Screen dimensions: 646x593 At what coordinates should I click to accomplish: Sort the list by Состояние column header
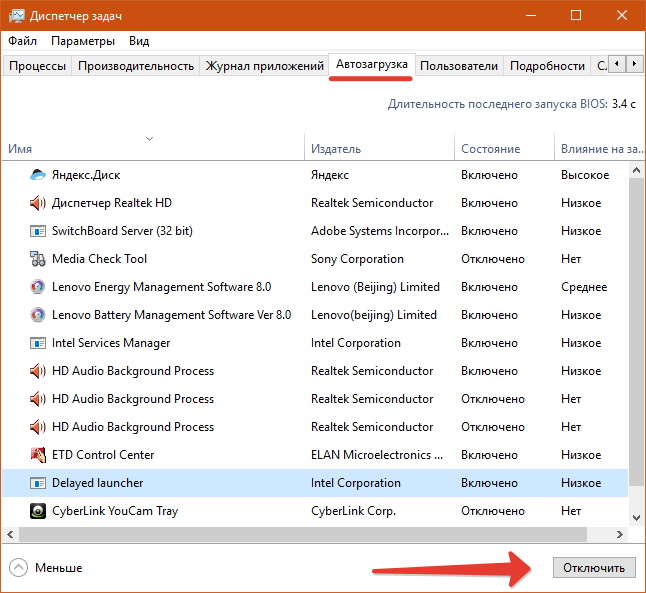click(490, 149)
